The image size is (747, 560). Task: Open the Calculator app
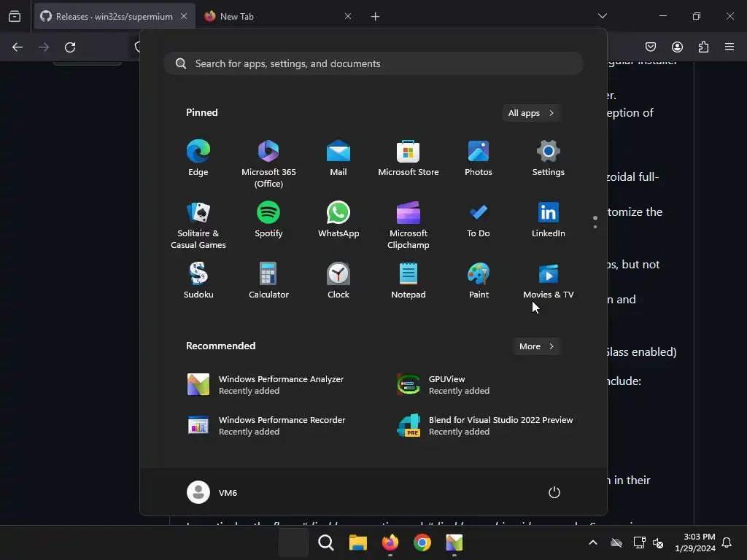coord(268,281)
